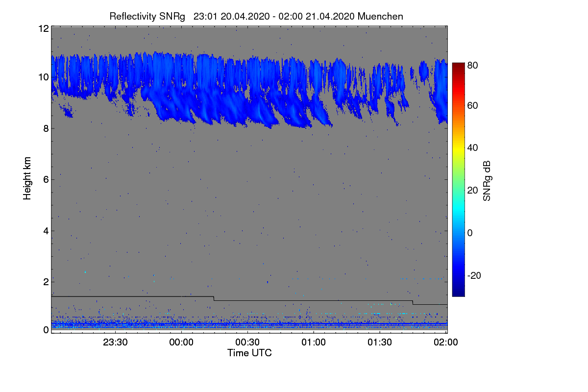This screenshot has width=588, height=392.
Task: Click the height axis value 8
Action: click(x=46, y=128)
